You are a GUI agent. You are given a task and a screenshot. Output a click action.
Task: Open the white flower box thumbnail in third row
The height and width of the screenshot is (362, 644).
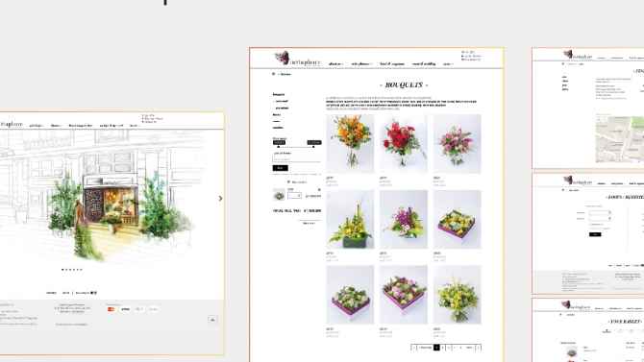(350, 295)
